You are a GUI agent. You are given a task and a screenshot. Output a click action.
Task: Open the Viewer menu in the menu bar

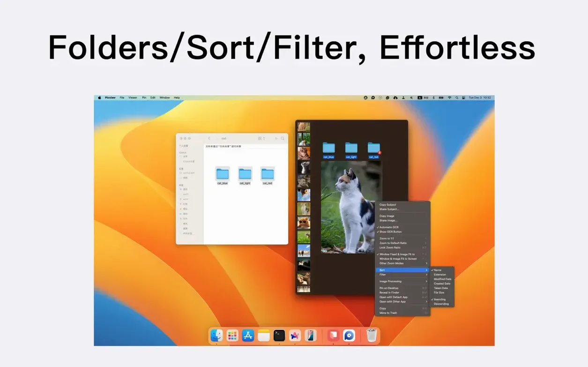coord(133,97)
